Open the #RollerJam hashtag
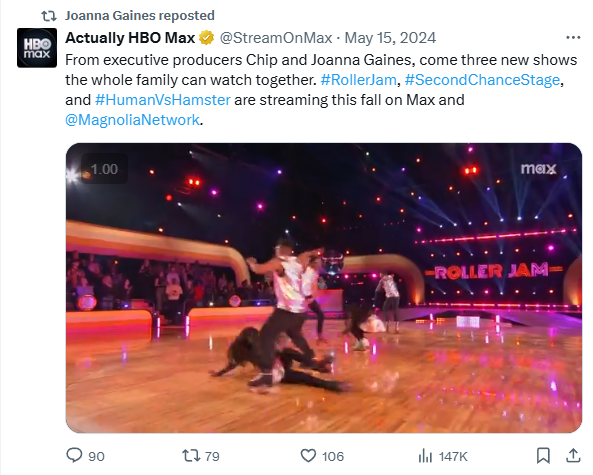 359,80
